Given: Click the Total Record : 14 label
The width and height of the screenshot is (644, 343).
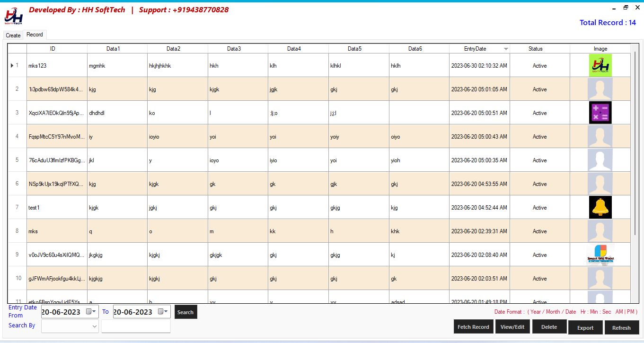Looking at the screenshot, I should pyautogui.click(x=608, y=22).
